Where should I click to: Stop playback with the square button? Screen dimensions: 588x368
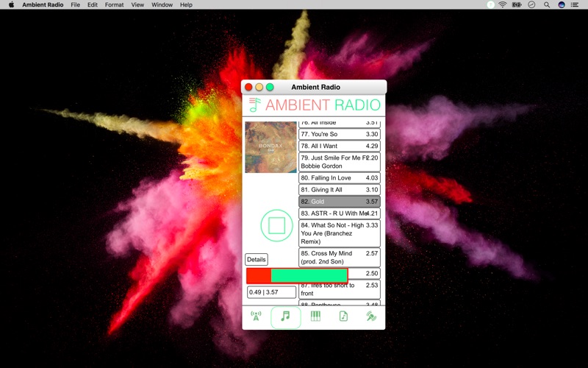[277, 225]
